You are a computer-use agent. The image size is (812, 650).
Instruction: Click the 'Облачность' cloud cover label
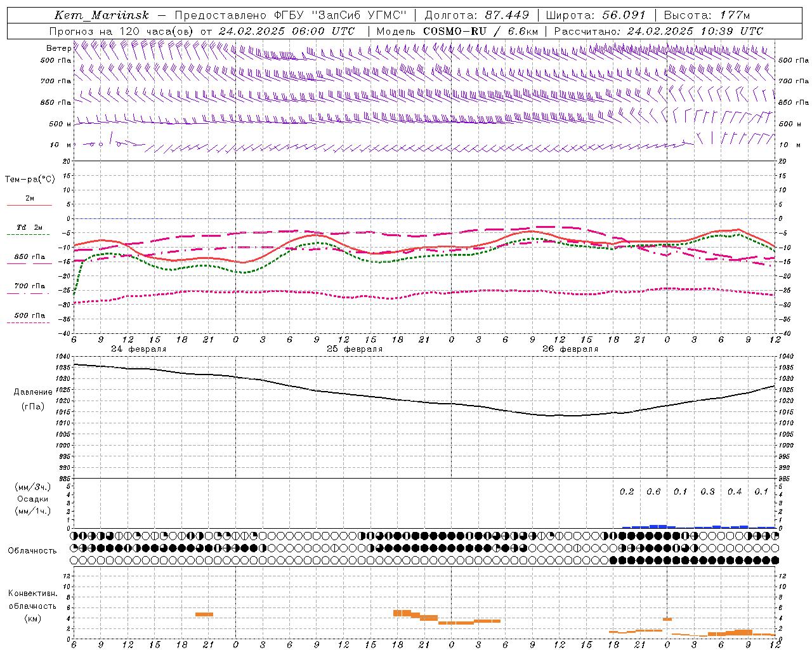32,551
